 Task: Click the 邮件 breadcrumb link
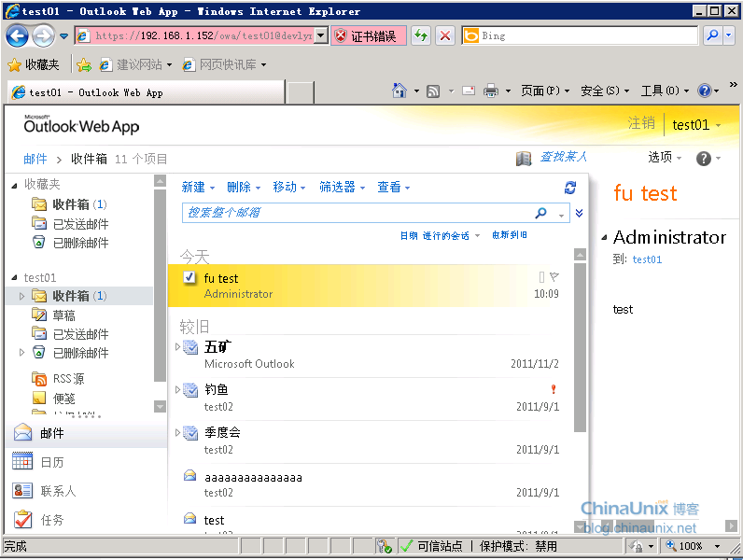35,159
